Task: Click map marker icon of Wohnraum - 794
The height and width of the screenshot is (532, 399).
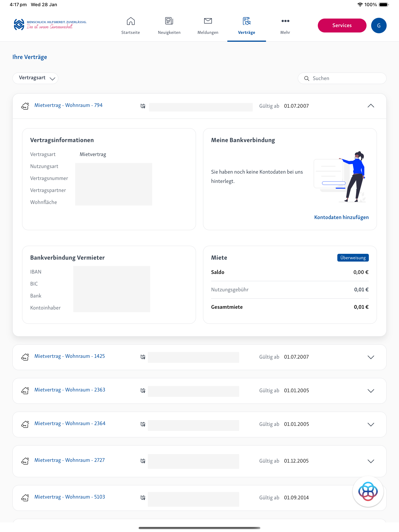Action: pos(143,106)
